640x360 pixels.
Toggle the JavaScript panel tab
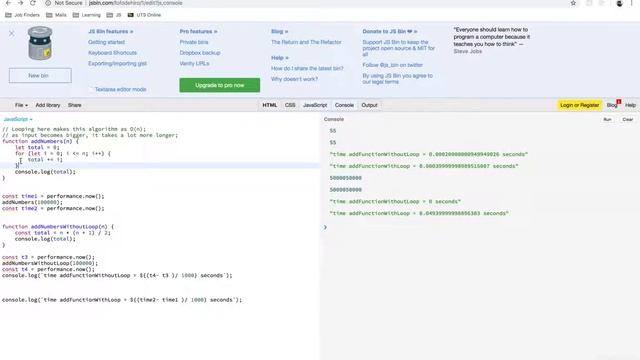tap(315, 105)
